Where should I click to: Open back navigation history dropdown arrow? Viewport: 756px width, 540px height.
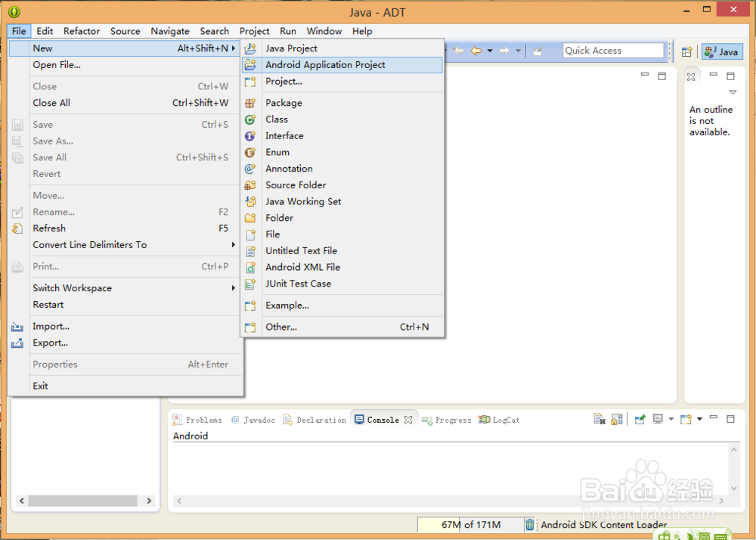coord(490,51)
